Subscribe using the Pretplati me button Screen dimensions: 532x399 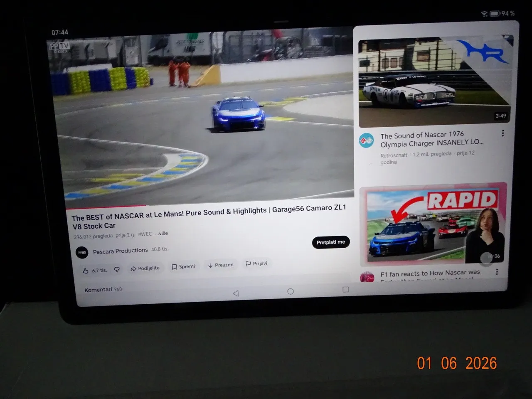click(331, 242)
